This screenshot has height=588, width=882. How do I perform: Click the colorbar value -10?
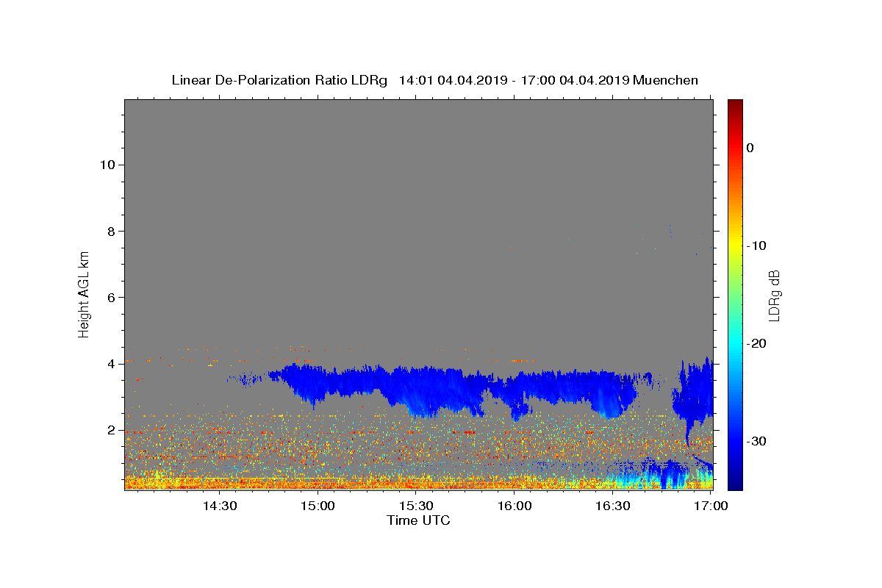pos(756,245)
